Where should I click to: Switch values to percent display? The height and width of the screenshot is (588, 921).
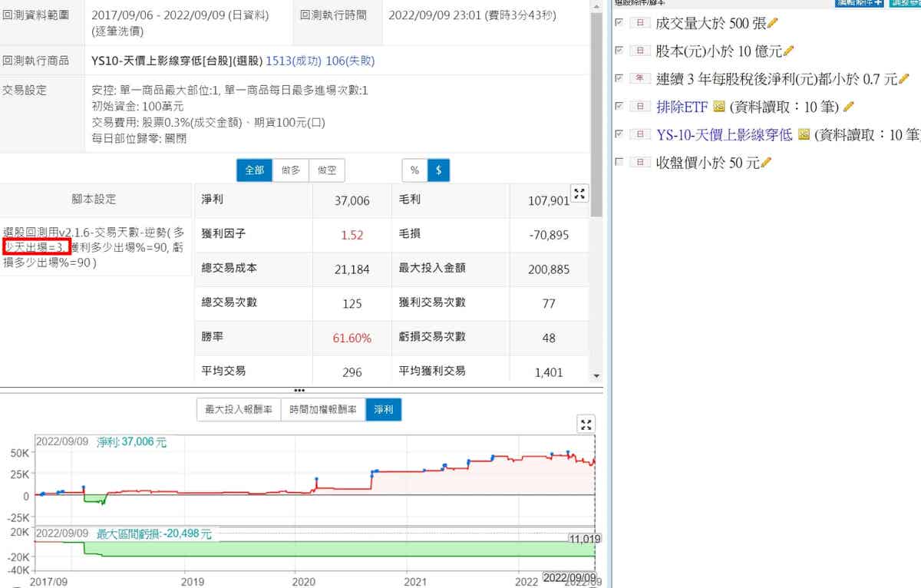(x=414, y=170)
